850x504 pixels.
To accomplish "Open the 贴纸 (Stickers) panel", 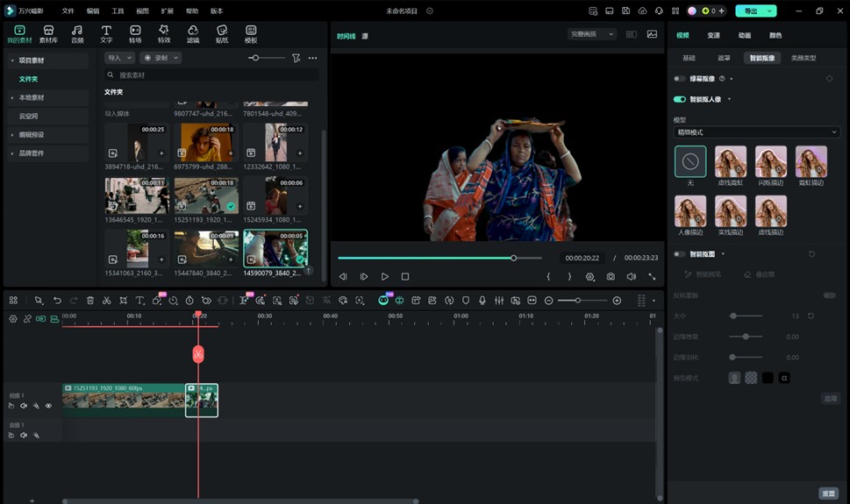I will [222, 34].
